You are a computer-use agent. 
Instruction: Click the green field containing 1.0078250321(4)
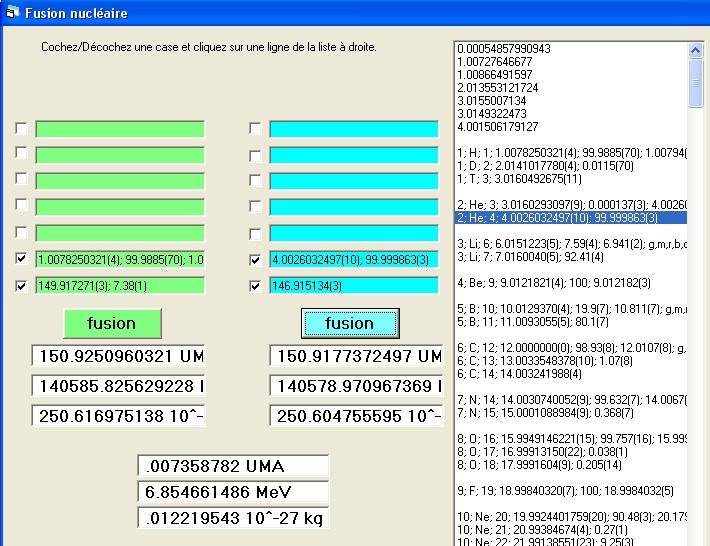coord(120,259)
